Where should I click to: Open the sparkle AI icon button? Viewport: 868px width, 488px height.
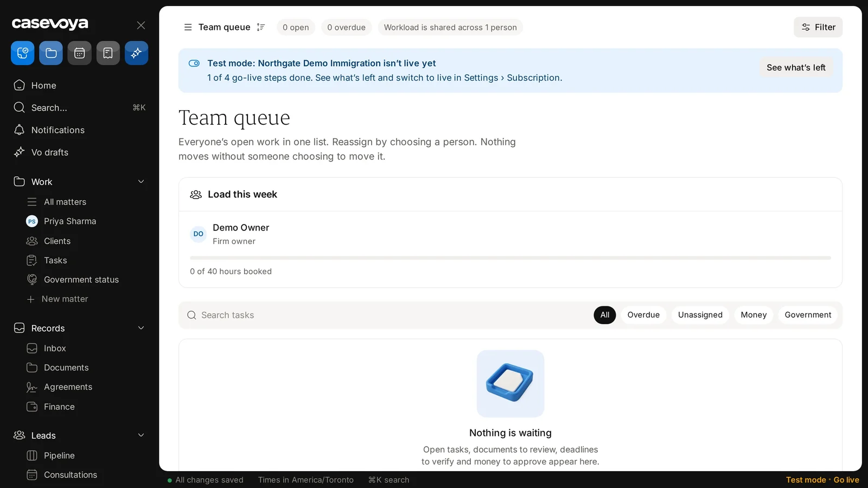[x=136, y=53]
